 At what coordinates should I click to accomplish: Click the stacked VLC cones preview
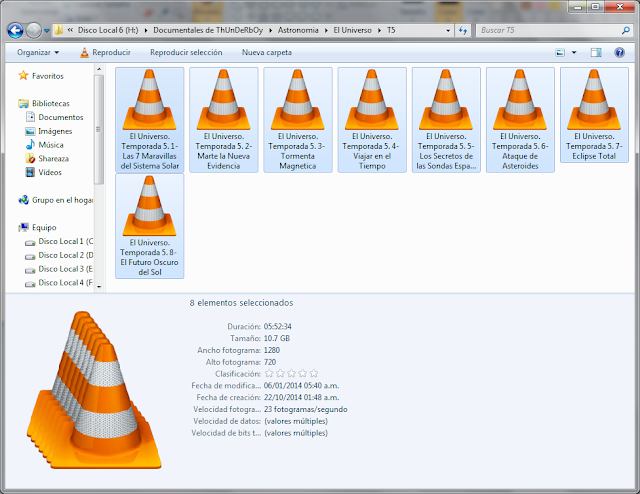[94, 390]
